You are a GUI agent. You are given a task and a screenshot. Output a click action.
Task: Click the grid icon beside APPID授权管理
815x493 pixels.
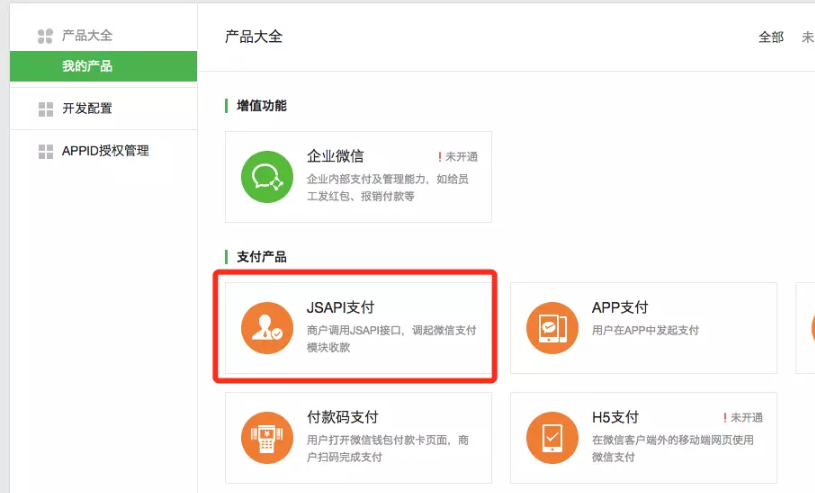point(45,151)
